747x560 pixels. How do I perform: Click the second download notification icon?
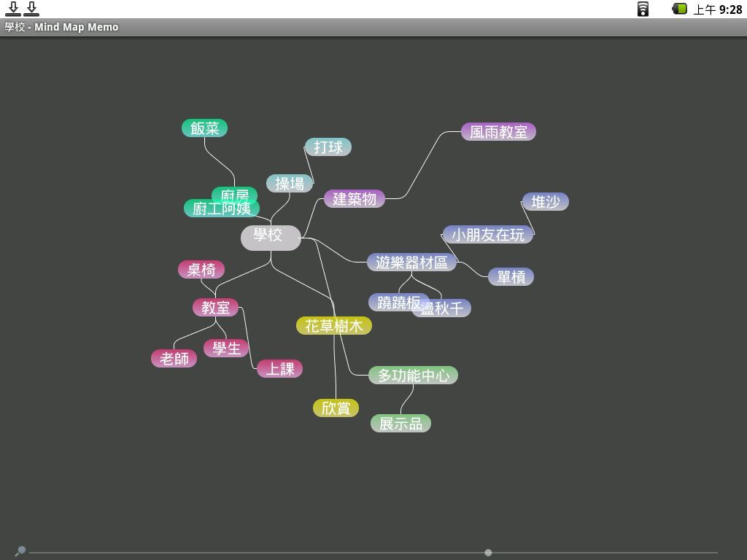(31, 9)
